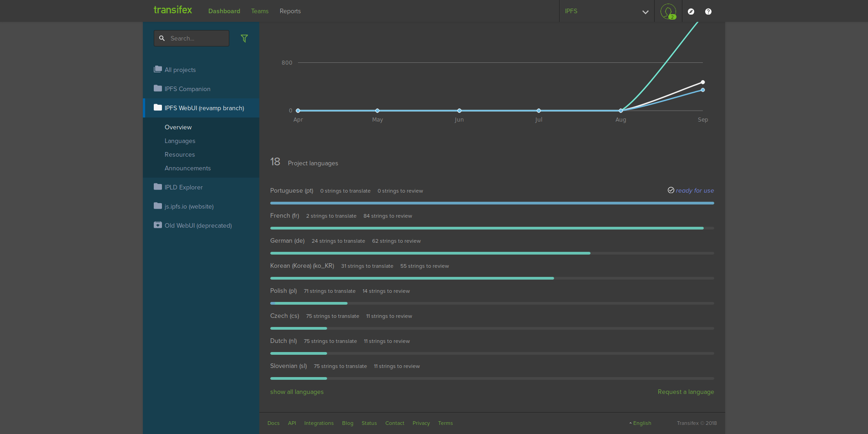Click '84 strings to review' for French

[x=388, y=216]
